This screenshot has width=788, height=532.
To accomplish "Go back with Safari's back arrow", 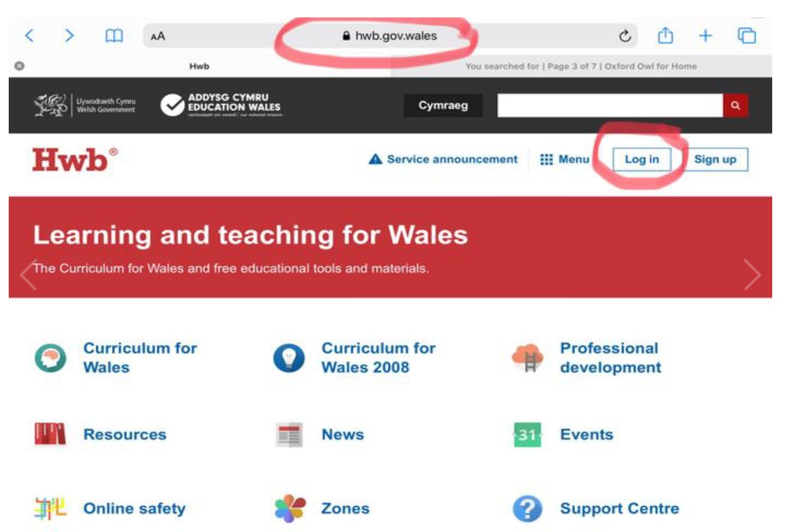I will [x=29, y=36].
